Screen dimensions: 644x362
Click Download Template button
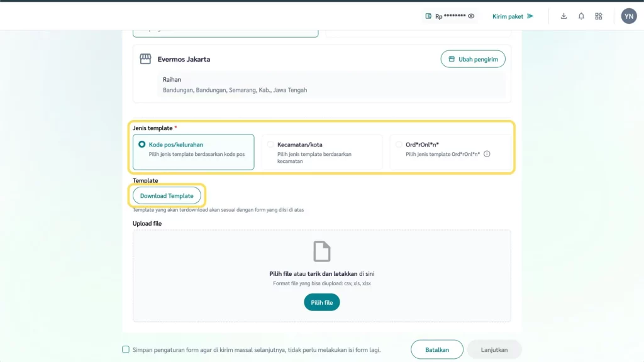(x=167, y=196)
